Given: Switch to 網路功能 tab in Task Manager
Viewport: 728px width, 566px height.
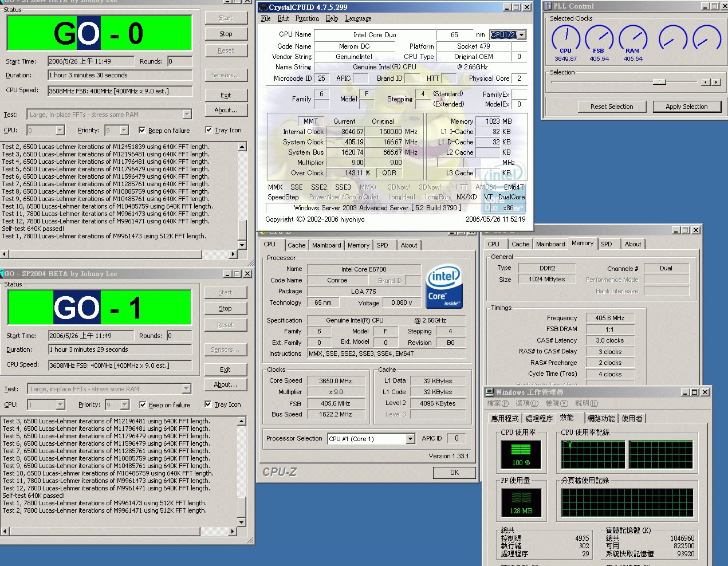Looking at the screenshot, I should (601, 419).
